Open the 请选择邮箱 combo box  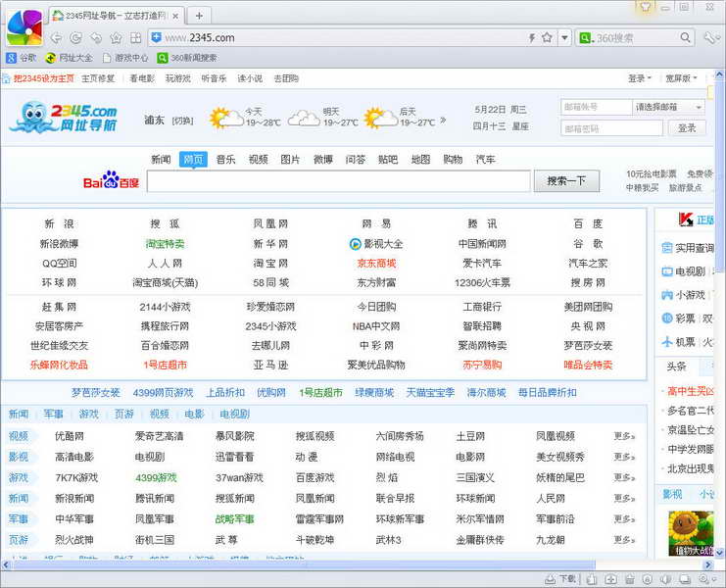tap(668, 107)
